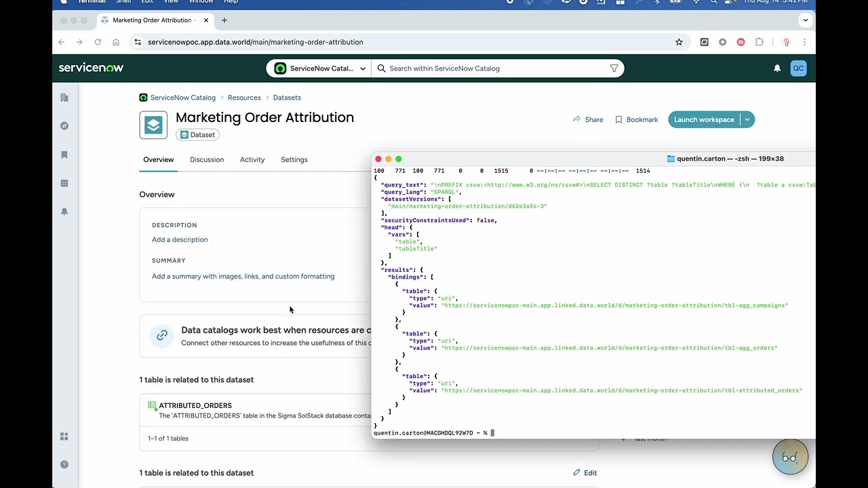This screenshot has height=488, width=868.
Task: Click the Share button
Action: tap(588, 119)
